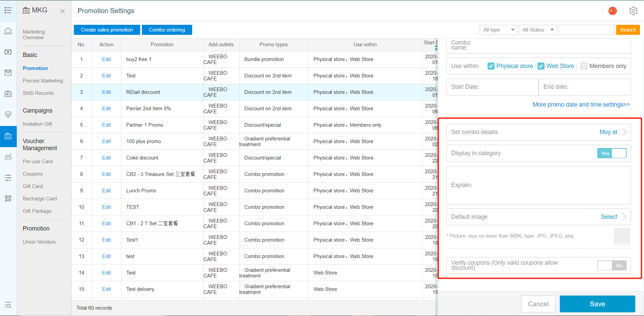Select 100 plus promo promotion cell
Screen dimensions: 644x316
(x=162, y=141)
